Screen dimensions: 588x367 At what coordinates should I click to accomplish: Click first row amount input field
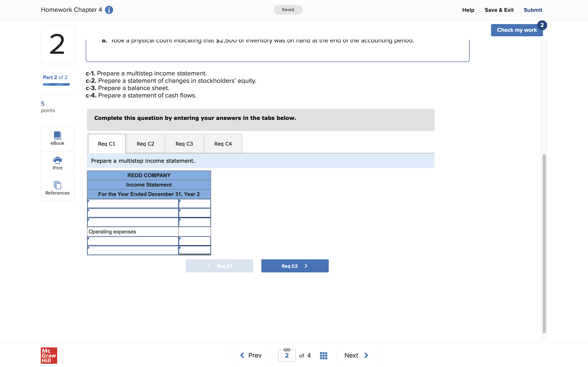coord(195,204)
